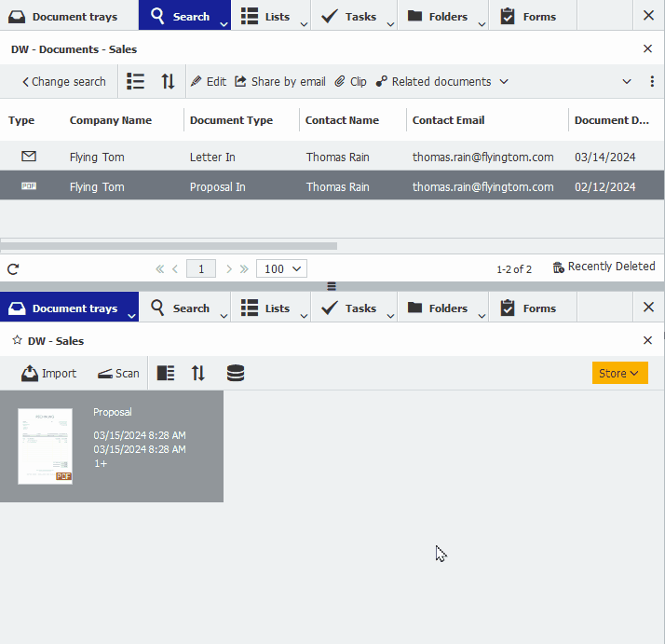The height and width of the screenshot is (644, 665).
Task: Click Change search link
Action: coord(63,81)
